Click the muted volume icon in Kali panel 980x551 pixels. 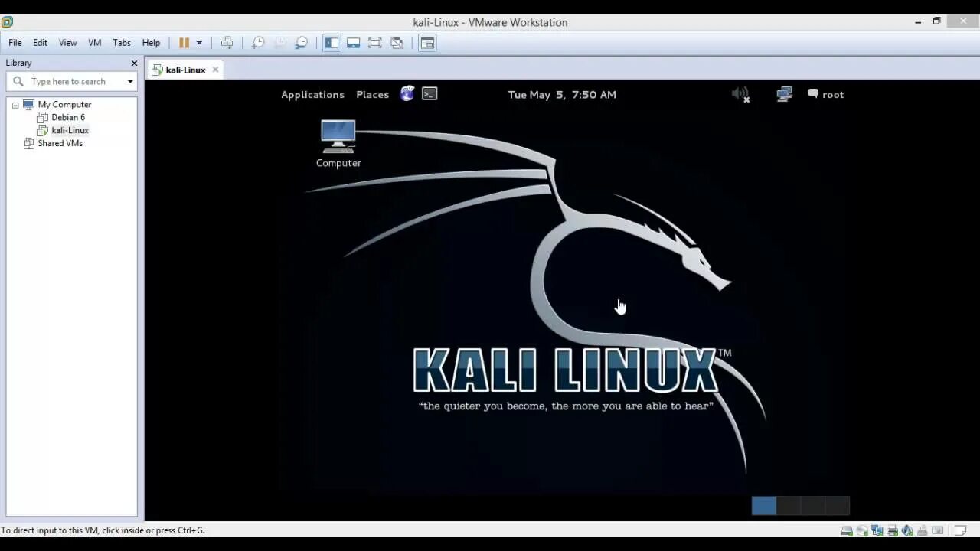point(740,94)
